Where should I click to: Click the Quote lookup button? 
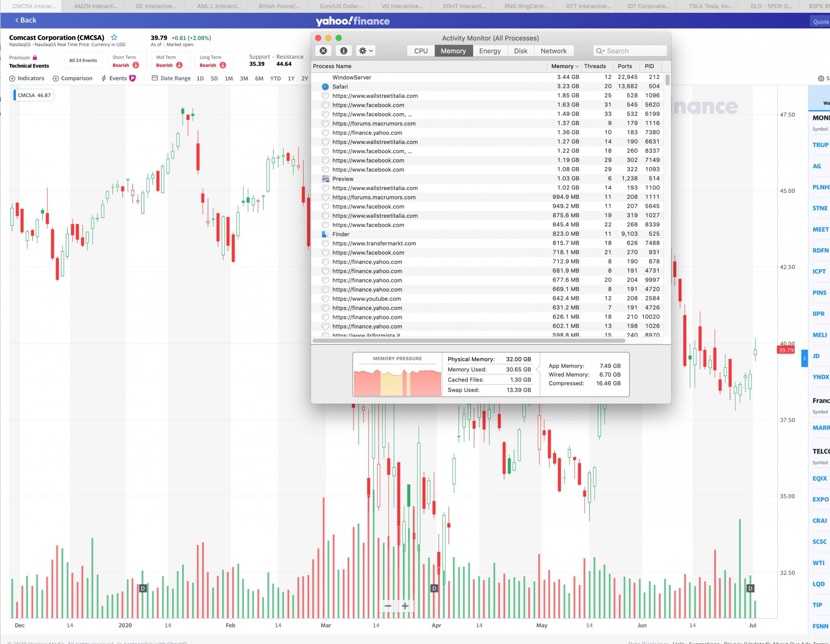pos(820,22)
